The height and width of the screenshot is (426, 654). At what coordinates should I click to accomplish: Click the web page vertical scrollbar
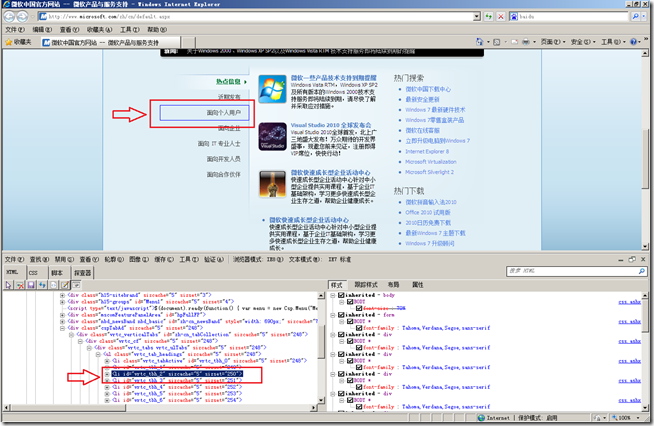point(645,150)
